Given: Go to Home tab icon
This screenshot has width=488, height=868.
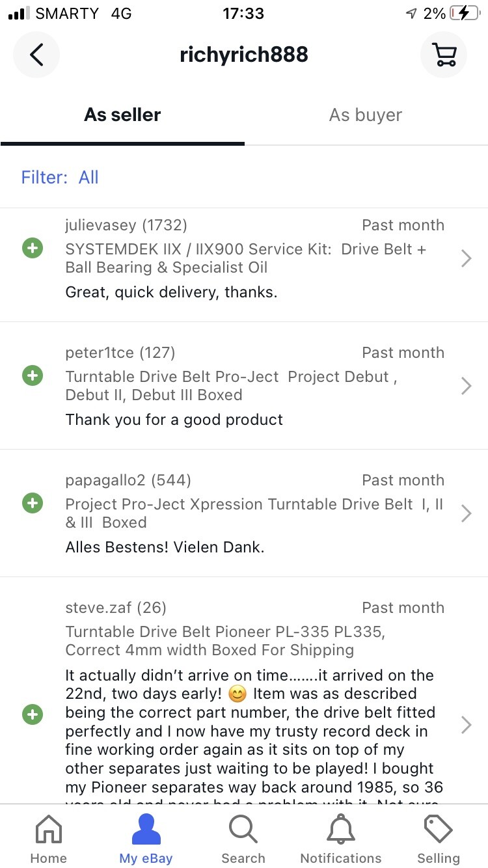Looking at the screenshot, I should click(48, 831).
